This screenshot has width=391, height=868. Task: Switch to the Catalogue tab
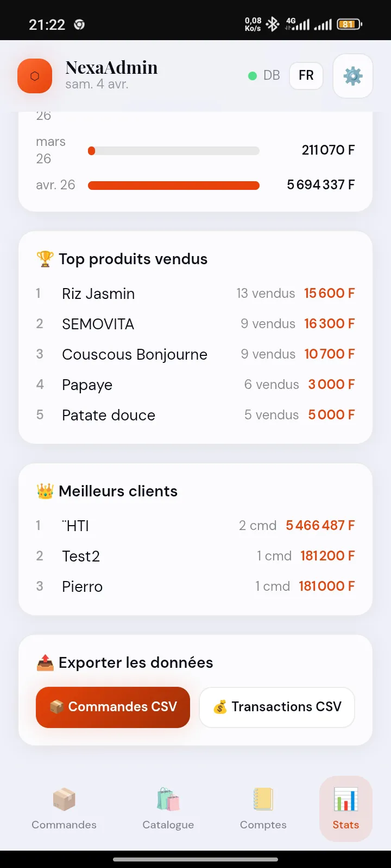(168, 809)
